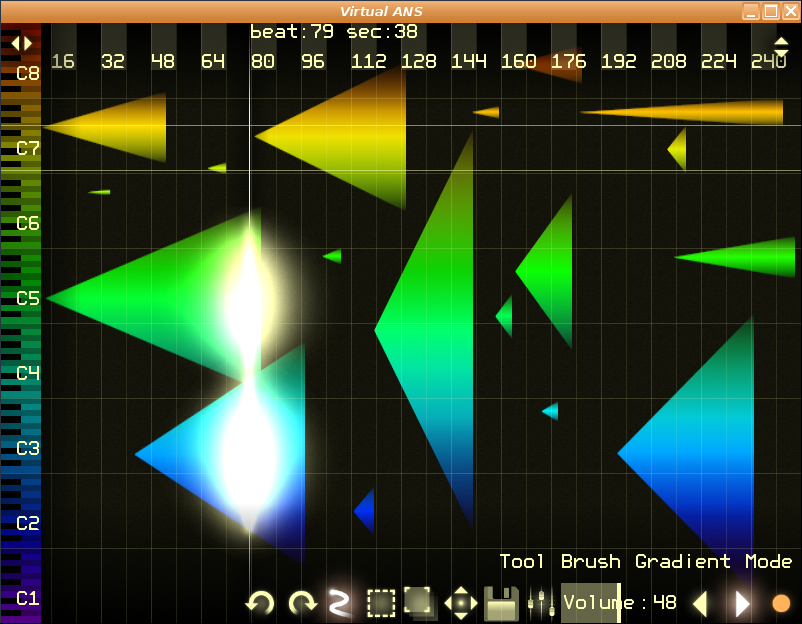
Task: Click the C5 piano key label
Action: coord(28,298)
